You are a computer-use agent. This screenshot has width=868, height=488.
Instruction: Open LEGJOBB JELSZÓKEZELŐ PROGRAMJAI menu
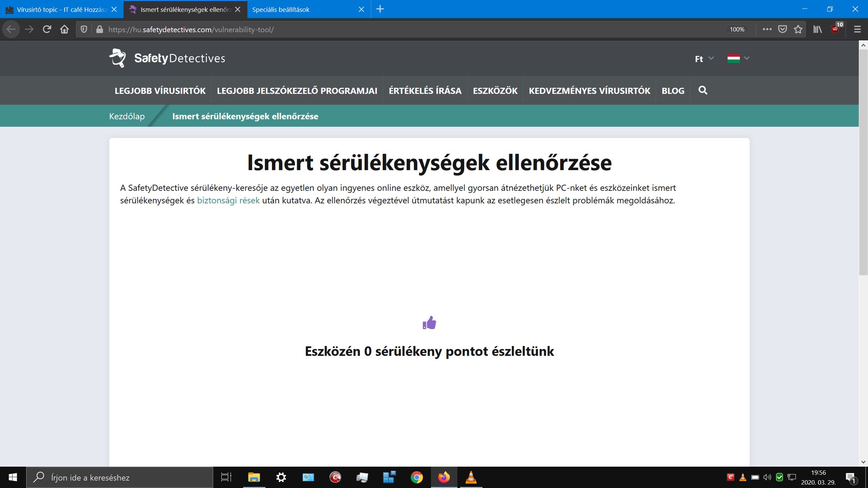[297, 90]
